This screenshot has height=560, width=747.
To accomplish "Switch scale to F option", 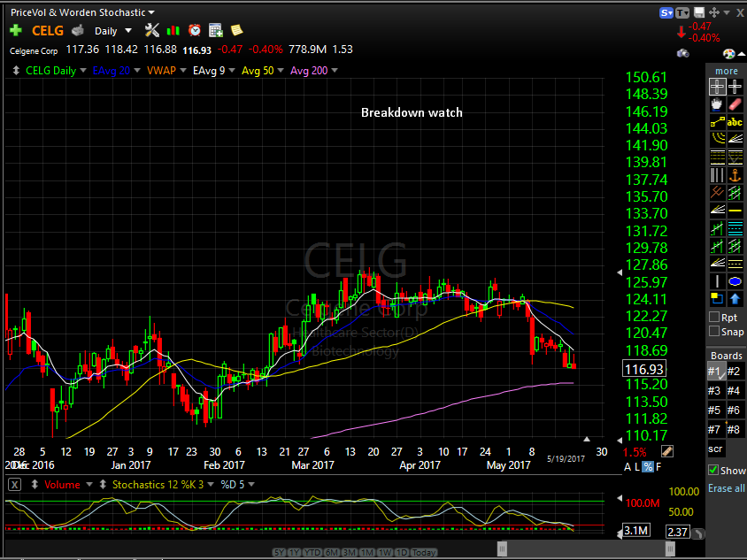I will [x=658, y=467].
